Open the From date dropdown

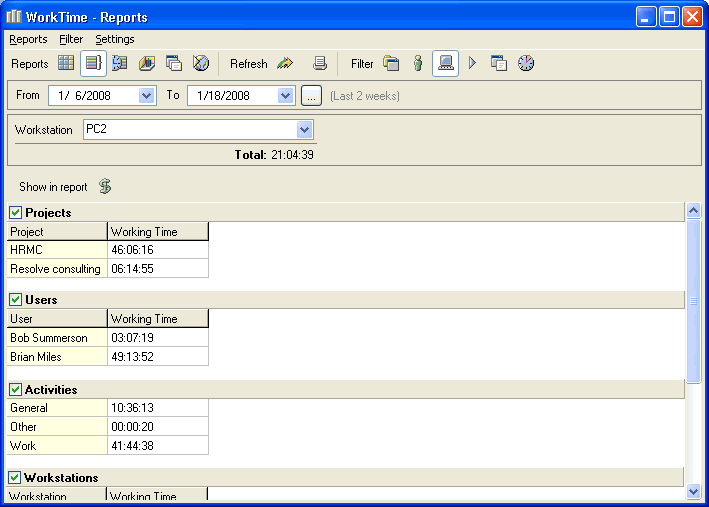pos(146,95)
